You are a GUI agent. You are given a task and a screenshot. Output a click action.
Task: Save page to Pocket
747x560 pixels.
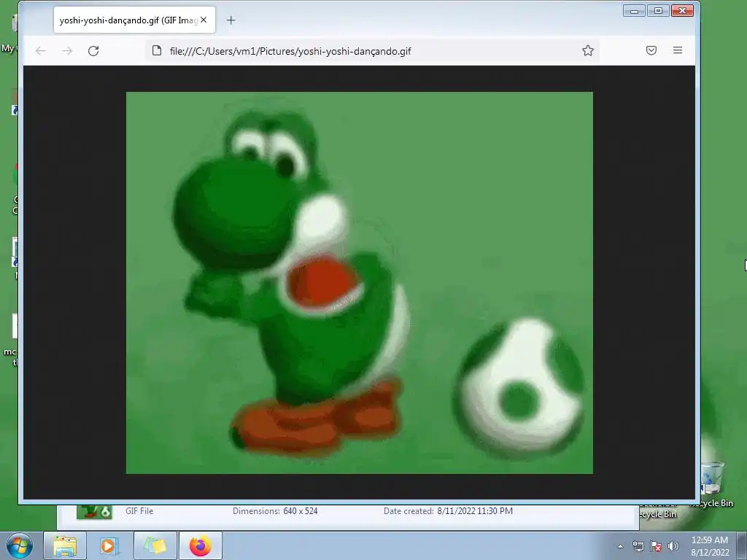click(651, 50)
